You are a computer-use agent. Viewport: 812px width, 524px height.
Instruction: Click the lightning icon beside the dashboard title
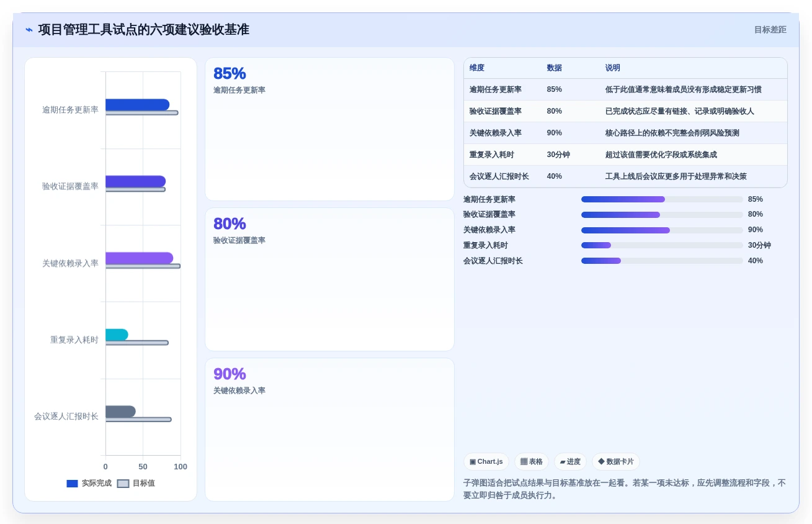[29, 30]
